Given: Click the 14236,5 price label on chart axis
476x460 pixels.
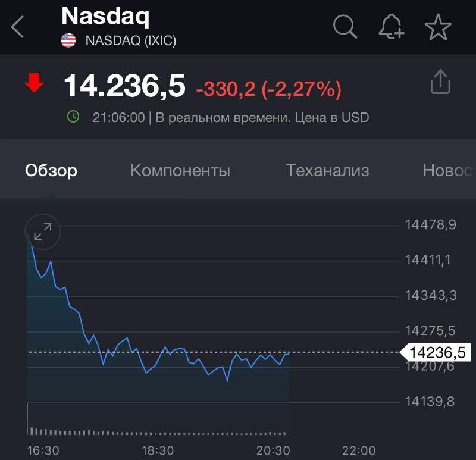Looking at the screenshot, I should coord(438,352).
